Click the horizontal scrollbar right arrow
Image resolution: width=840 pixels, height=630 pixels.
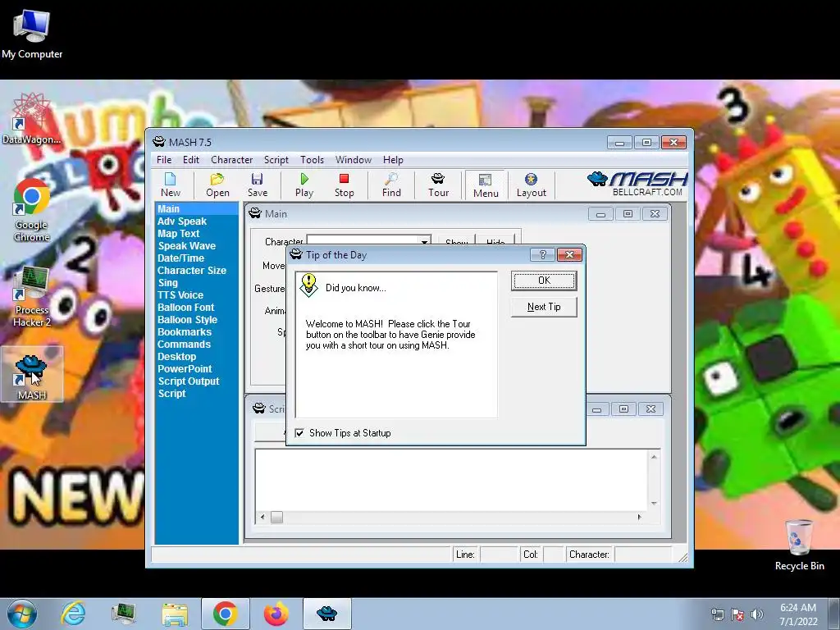point(639,518)
